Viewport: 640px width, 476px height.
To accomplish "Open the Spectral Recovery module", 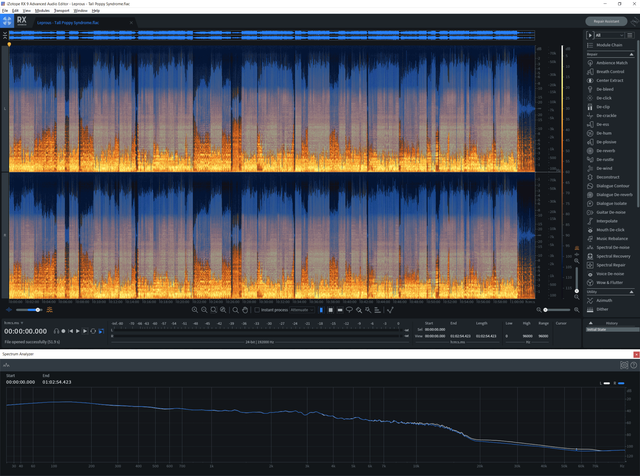I will tap(609, 256).
